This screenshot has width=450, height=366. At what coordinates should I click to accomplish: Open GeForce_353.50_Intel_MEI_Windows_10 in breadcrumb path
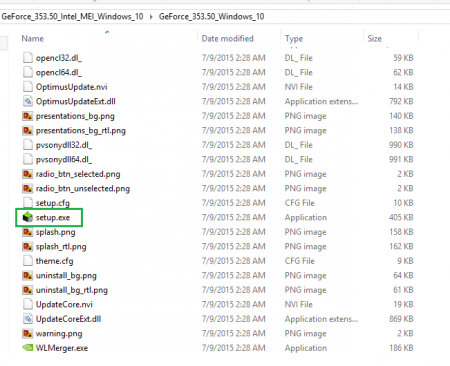tap(72, 17)
